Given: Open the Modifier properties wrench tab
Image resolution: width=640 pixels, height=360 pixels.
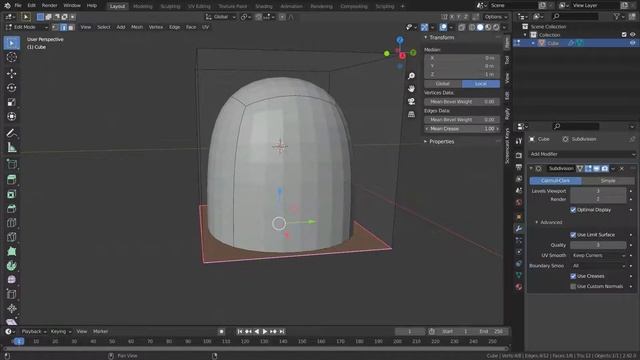Looking at the screenshot, I should [519, 229].
